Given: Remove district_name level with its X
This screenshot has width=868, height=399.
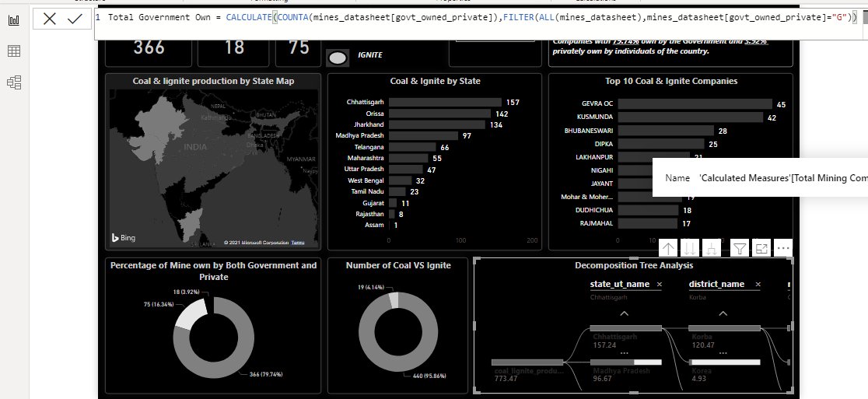Looking at the screenshot, I should coord(758,285).
